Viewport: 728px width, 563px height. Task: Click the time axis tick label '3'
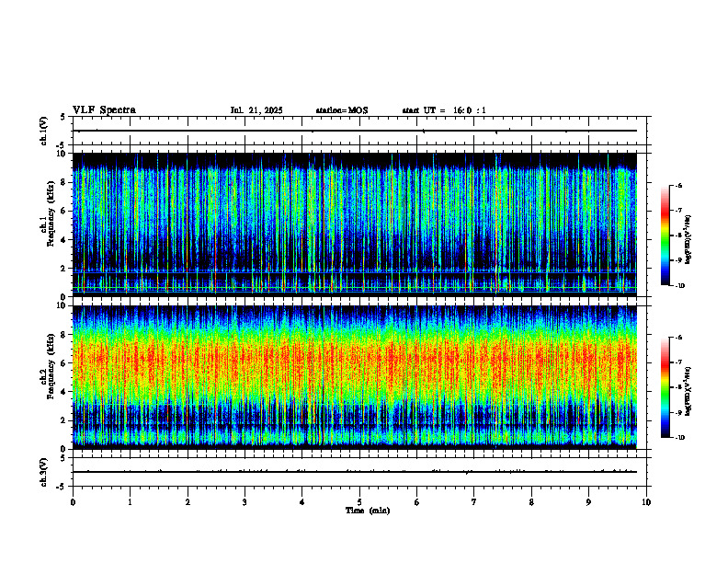pos(245,502)
